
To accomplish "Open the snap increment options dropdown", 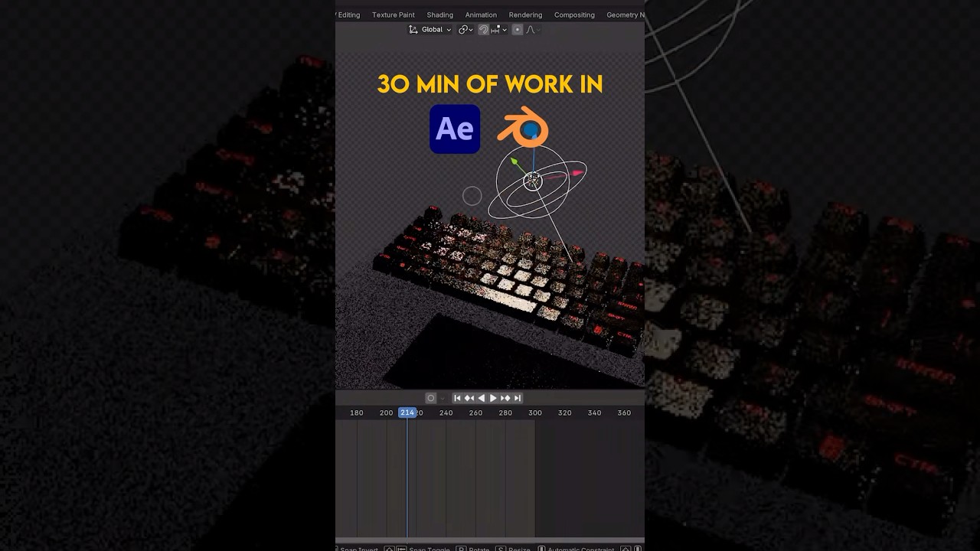I will click(x=498, y=30).
